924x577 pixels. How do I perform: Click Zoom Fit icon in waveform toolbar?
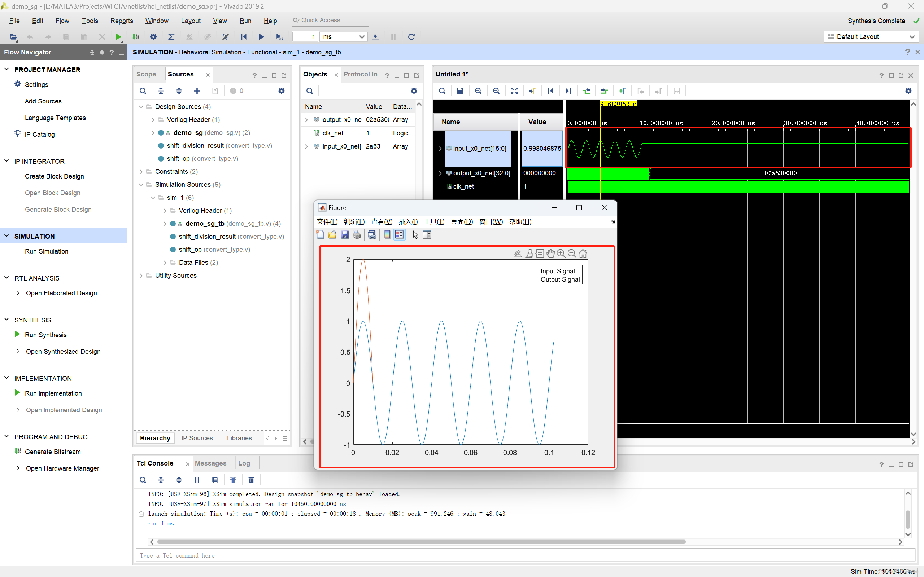[514, 91]
